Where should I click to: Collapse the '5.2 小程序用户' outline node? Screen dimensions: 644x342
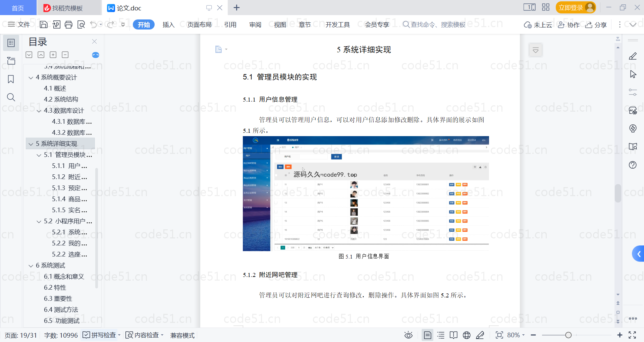(39, 222)
